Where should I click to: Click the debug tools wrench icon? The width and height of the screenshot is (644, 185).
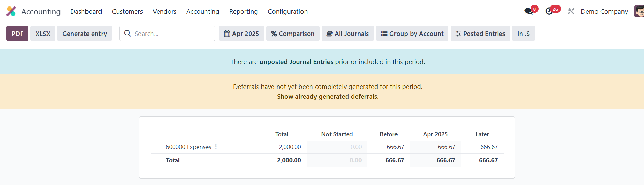(571, 11)
